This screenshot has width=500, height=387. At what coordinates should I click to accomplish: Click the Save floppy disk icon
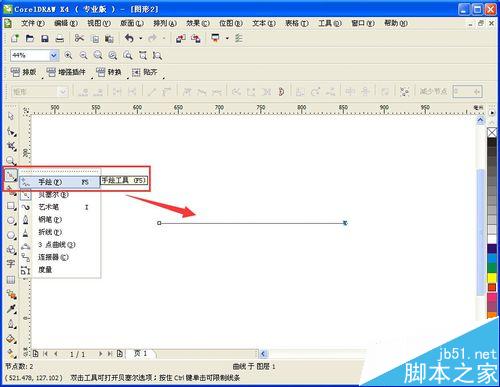[x=45, y=39]
